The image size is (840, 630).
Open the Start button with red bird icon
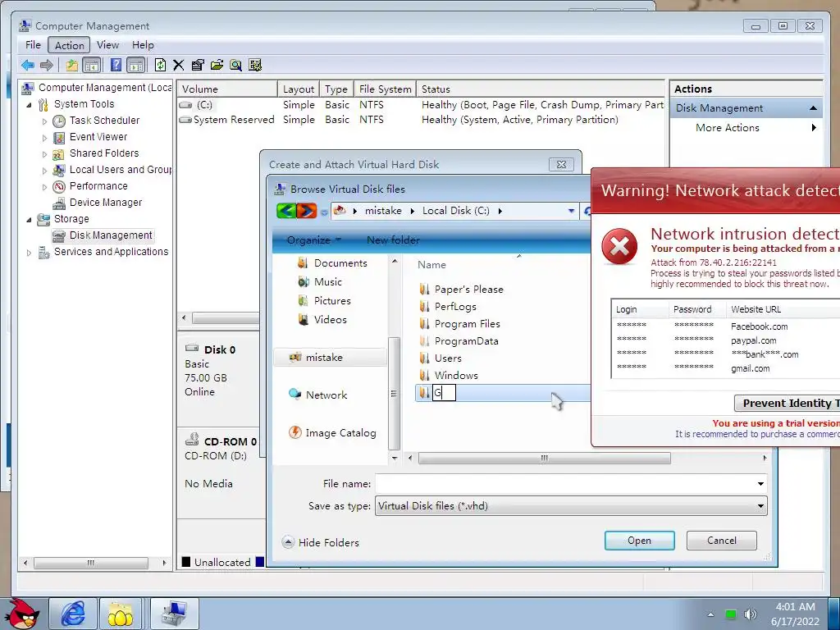click(21, 614)
